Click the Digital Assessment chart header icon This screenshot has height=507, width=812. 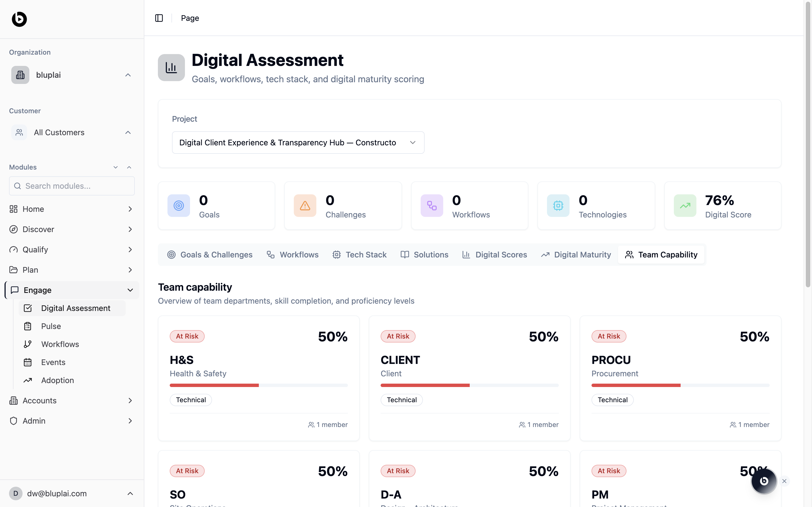(x=171, y=67)
